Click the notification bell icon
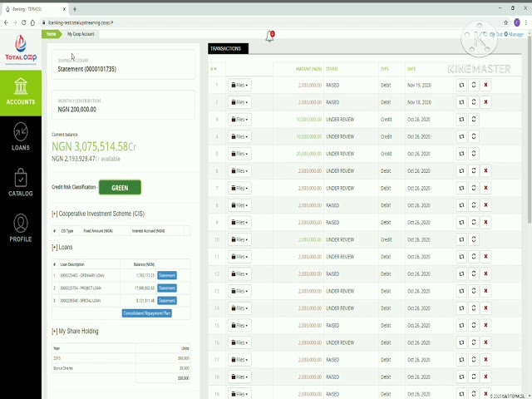This screenshot has height=399, width=532. coord(270,36)
